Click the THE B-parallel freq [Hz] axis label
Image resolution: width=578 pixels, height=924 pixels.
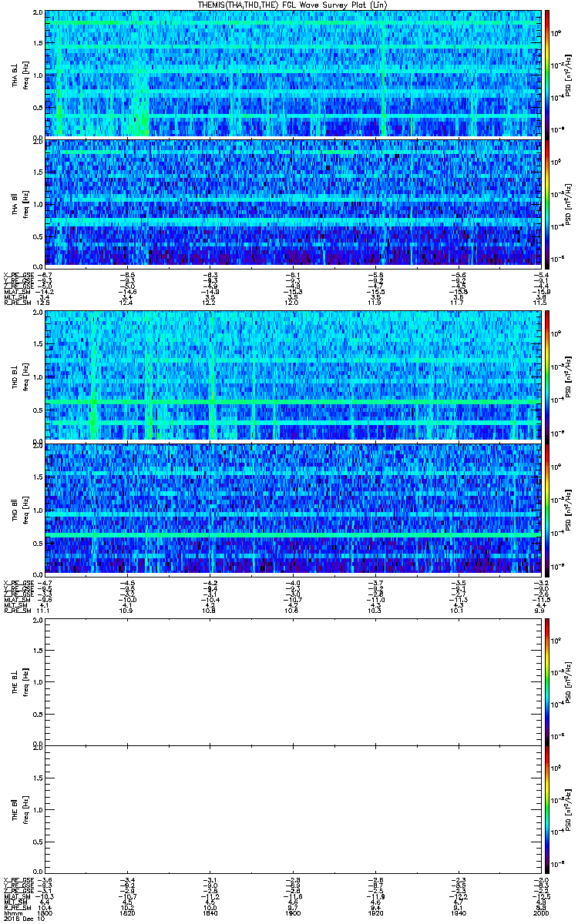[x=25, y=810]
